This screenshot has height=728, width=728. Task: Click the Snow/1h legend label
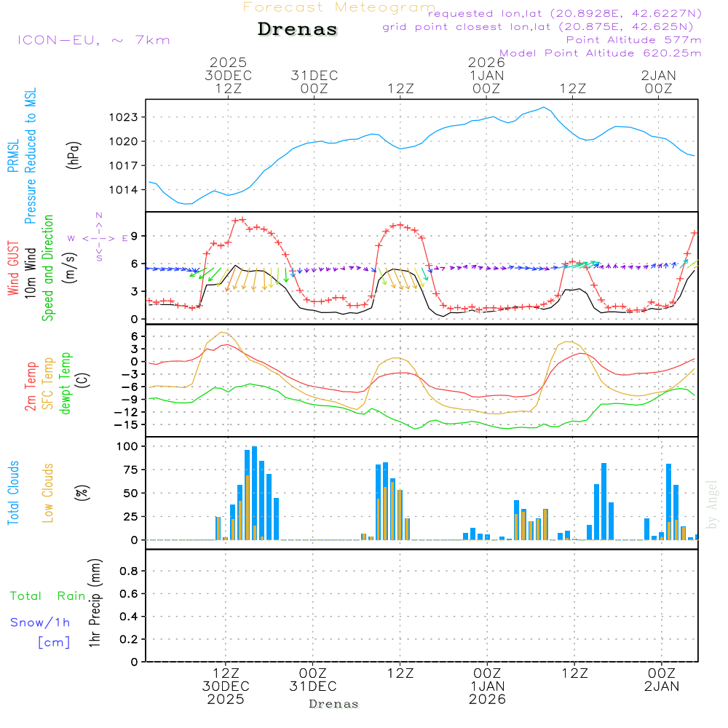41,622
